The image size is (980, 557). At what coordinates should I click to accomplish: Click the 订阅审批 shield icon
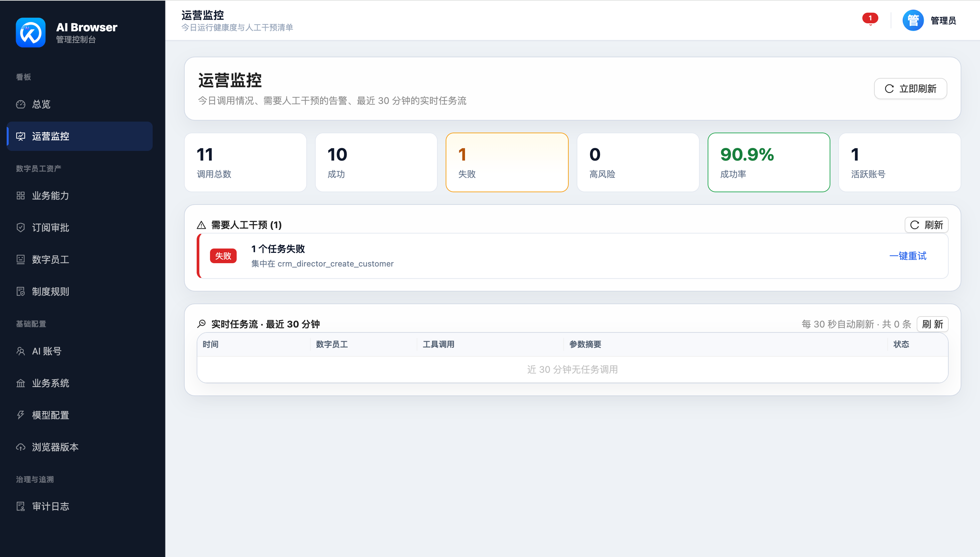point(21,228)
